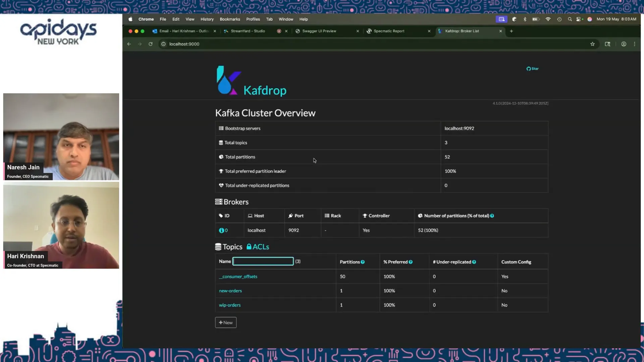
Task: Open the File menu
Action: [163, 19]
